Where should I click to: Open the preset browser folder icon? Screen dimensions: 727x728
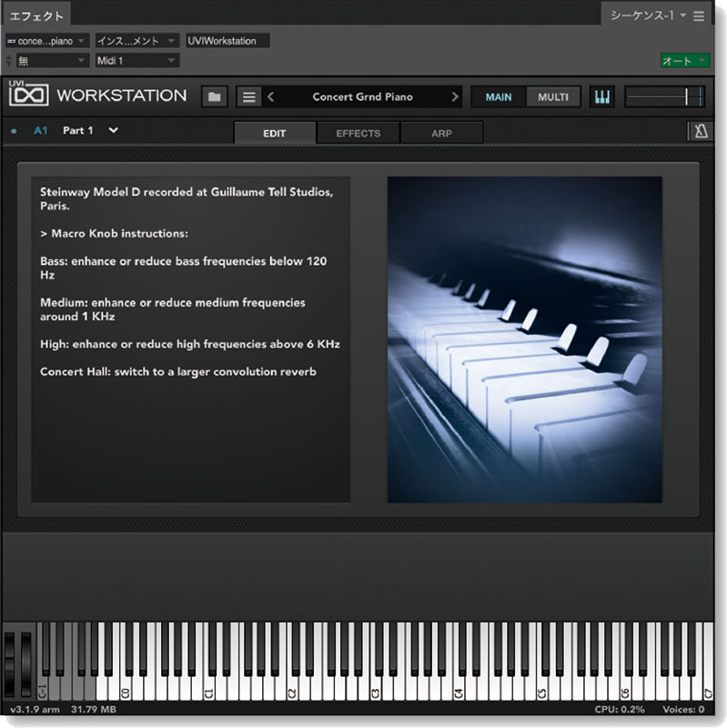click(214, 96)
